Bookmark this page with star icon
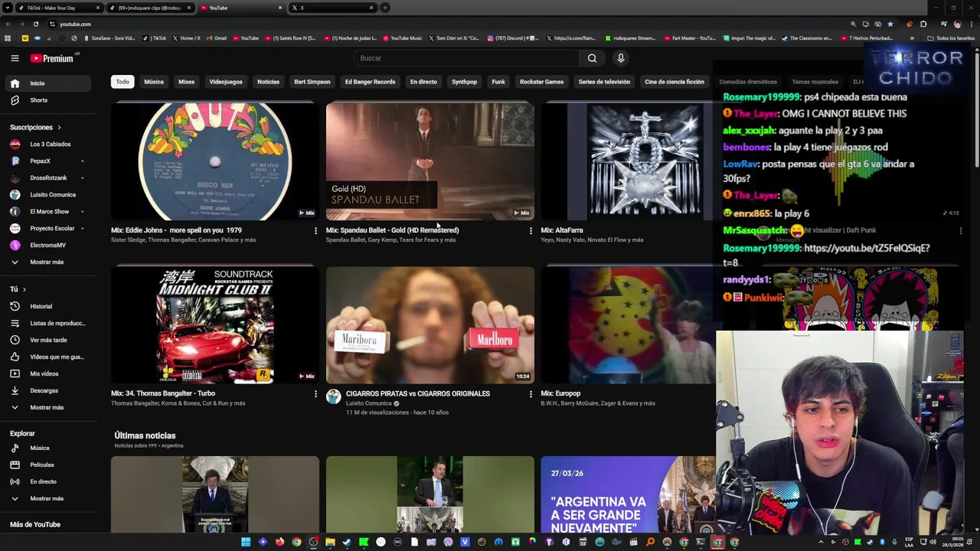980x551 pixels. click(890, 24)
